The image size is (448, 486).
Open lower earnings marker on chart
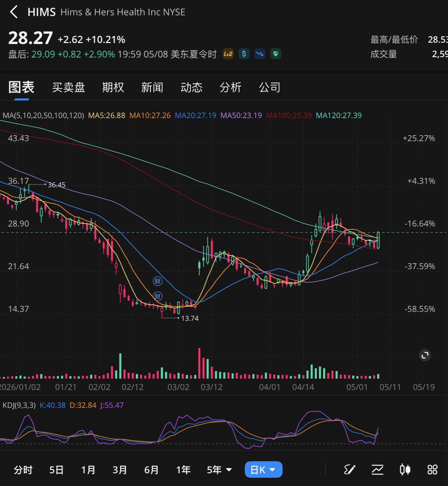(157, 296)
